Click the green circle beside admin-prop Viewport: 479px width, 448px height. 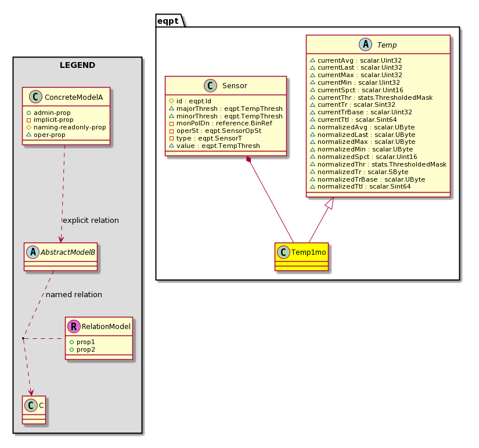(x=28, y=113)
